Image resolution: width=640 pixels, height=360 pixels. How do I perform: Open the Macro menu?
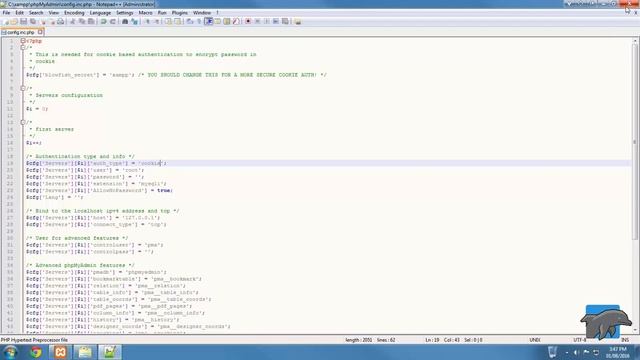(x=145, y=13)
